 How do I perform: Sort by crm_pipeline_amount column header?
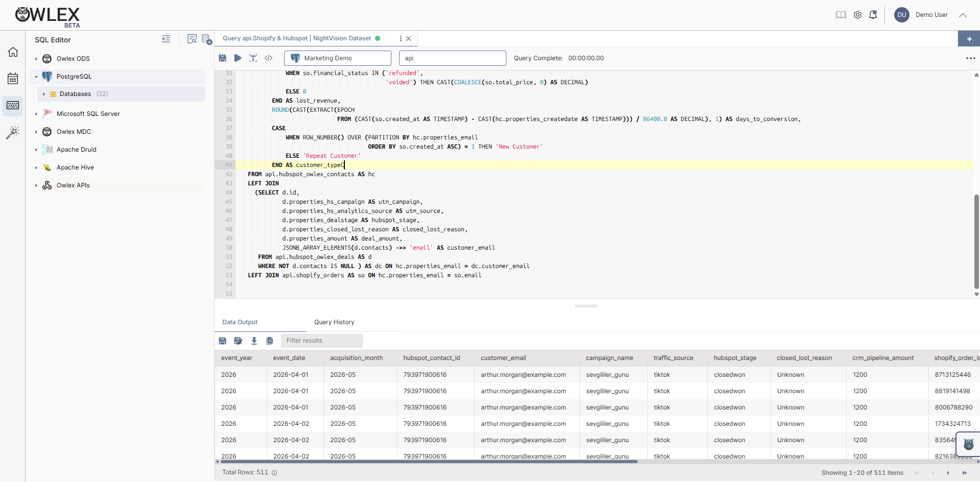pyautogui.click(x=883, y=358)
